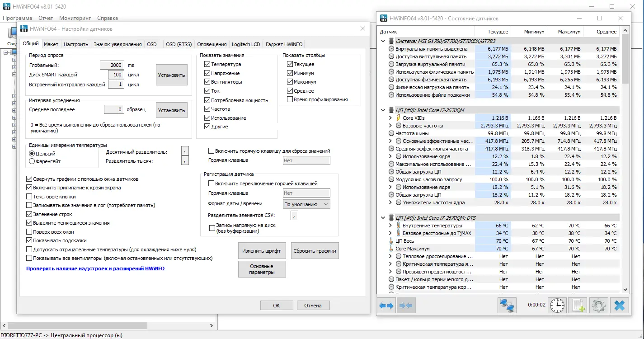Switch to the Макет tab
The width and height of the screenshot is (644, 339).
51,44
